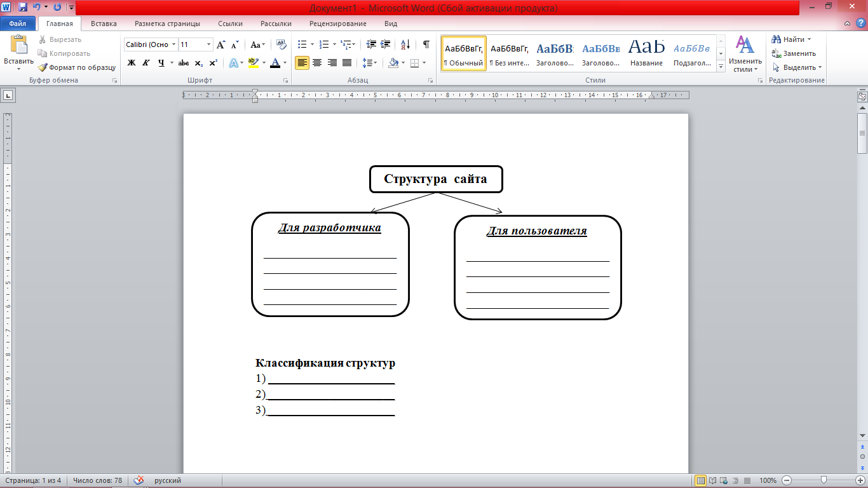
Task: Apply yellow text highlight color
Action: [x=253, y=63]
